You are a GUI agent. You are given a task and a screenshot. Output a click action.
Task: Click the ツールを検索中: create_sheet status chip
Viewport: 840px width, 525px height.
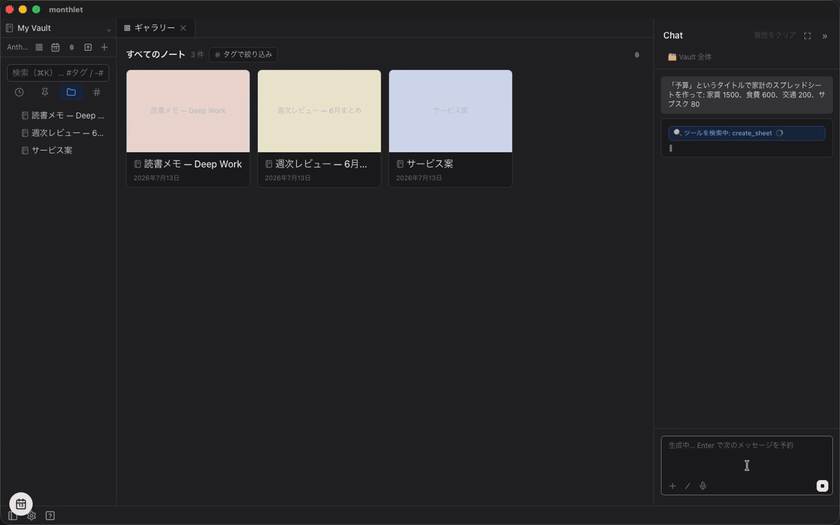747,133
